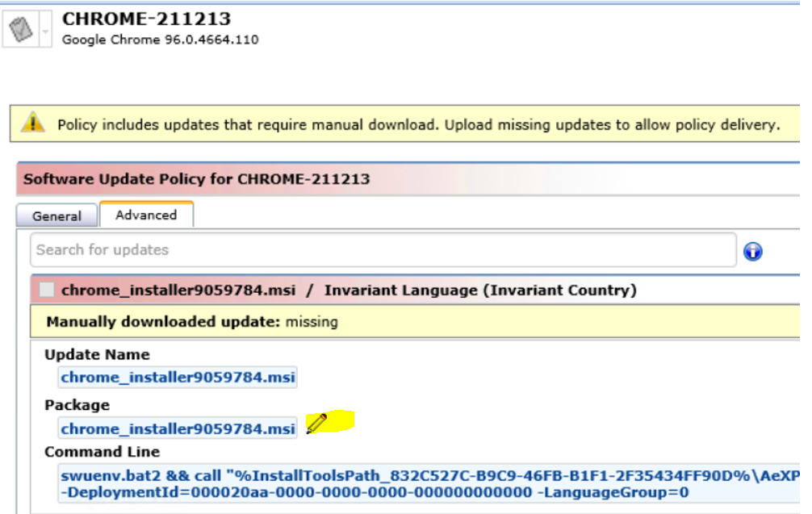Click the Google Chrome 96.0.4664.110 description text

pyautogui.click(x=160, y=40)
